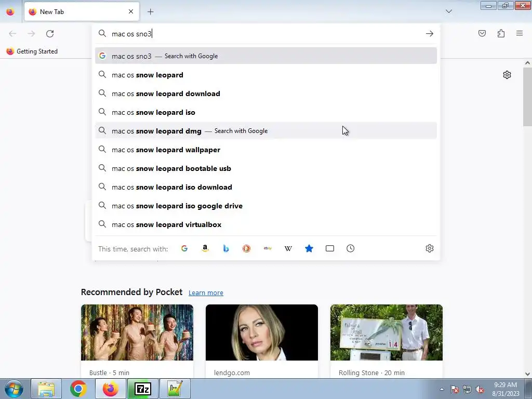Viewport: 532px width, 399px height.
Task: Search this time with Bing
Action: click(x=225, y=248)
